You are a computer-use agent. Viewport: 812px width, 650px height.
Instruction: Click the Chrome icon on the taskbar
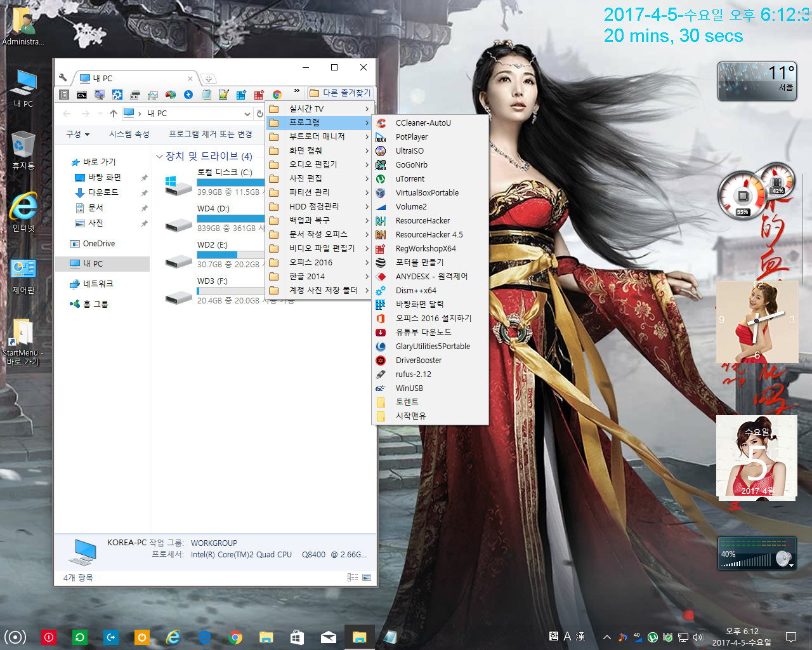[235, 637]
